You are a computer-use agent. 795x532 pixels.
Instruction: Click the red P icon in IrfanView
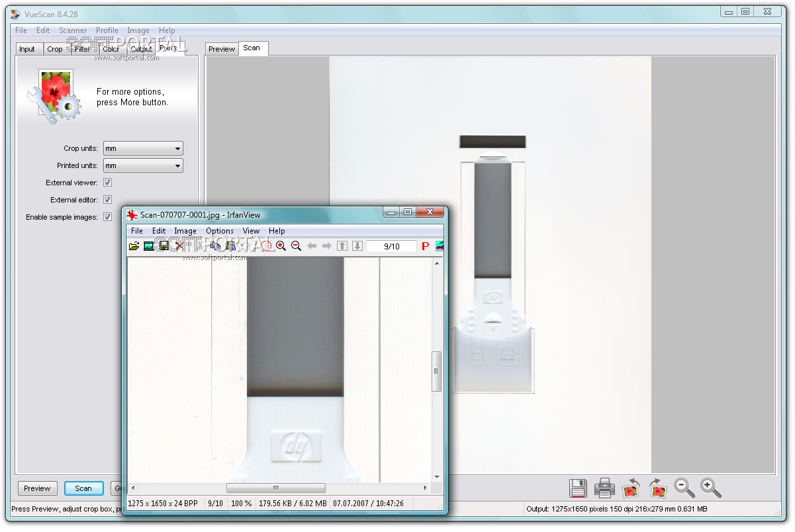(425, 246)
